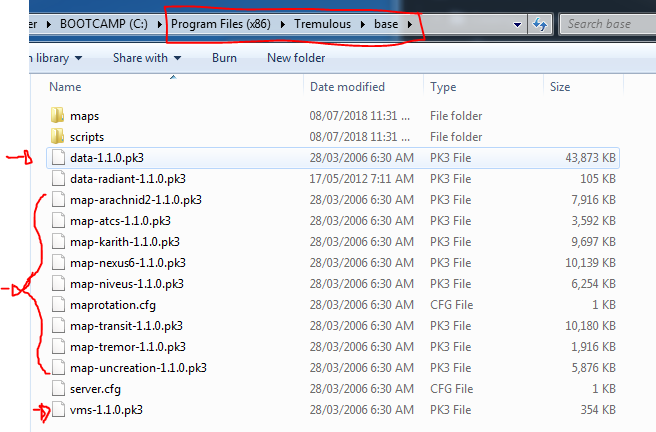
Task: Click the maprotation.cfg file icon
Action: (x=57, y=305)
